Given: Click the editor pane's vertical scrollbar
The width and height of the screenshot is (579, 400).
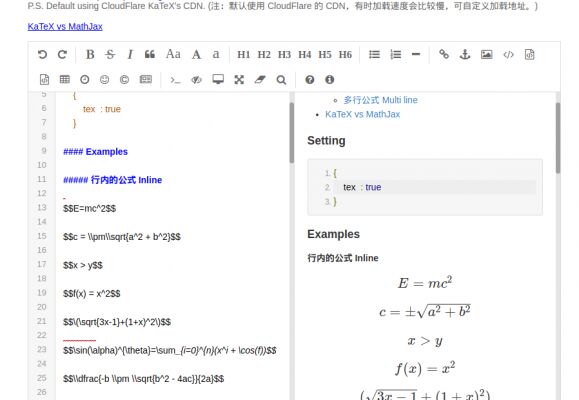Looking at the screenshot, I should 292,133.
